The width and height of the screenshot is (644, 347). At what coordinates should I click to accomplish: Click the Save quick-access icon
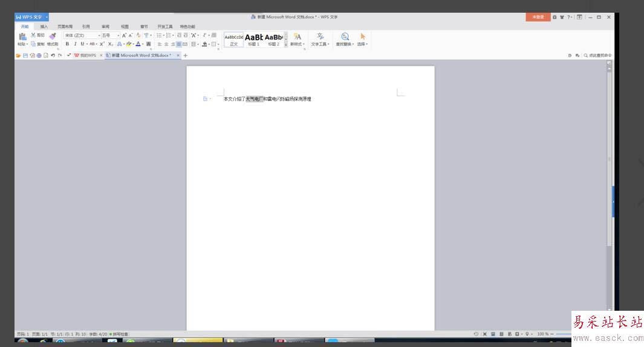coord(25,55)
